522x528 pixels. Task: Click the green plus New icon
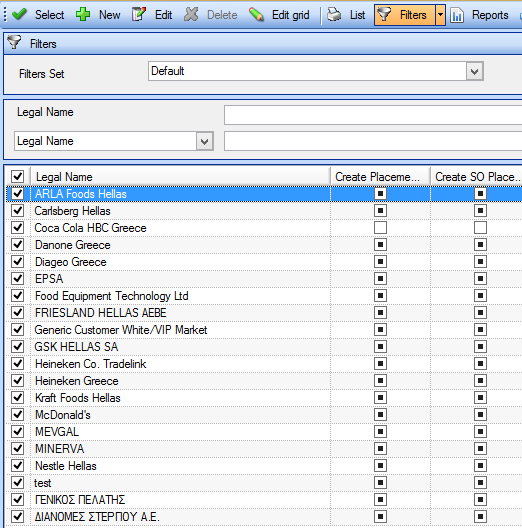pos(83,14)
